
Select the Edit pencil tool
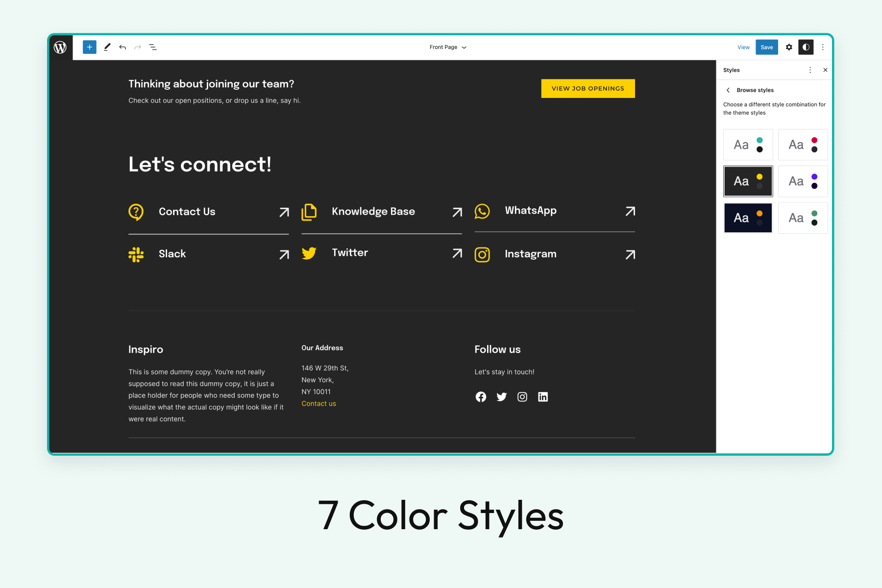[107, 47]
